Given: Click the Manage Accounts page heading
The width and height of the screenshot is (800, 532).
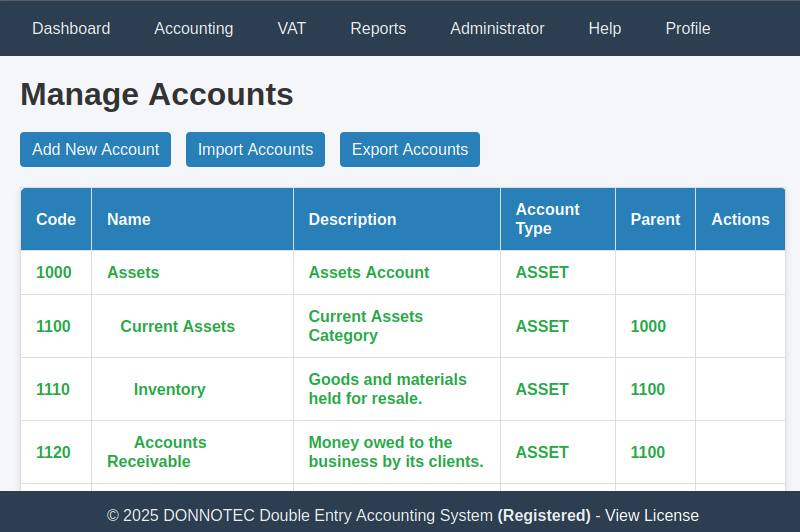Looking at the screenshot, I should point(157,94).
